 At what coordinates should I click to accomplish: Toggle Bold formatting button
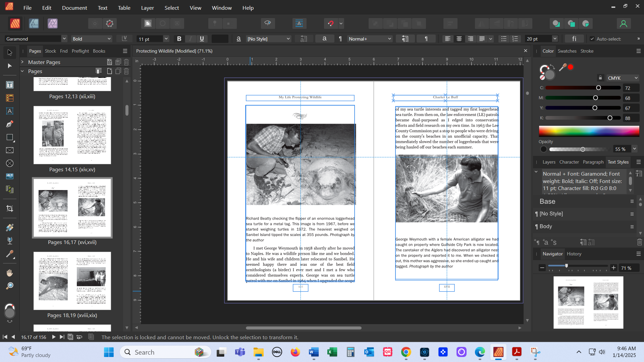point(179,39)
